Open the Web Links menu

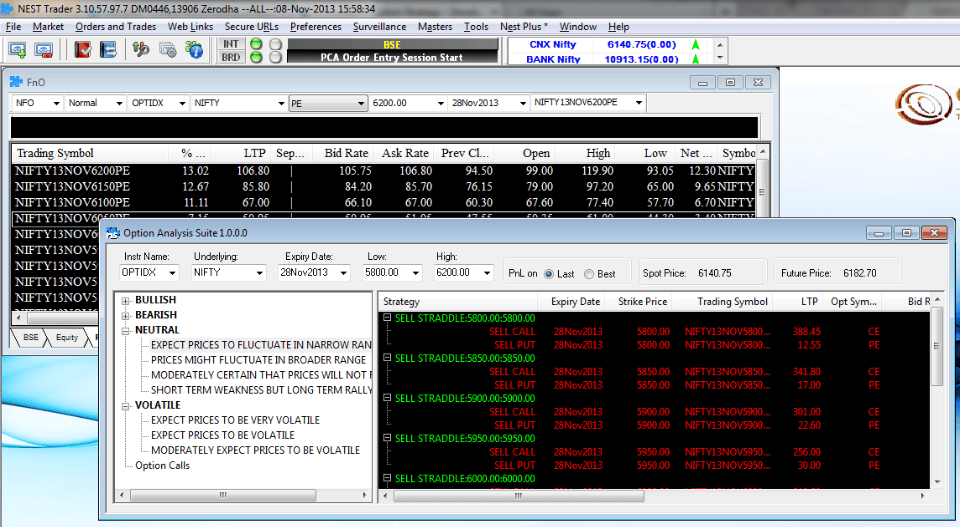(x=190, y=26)
